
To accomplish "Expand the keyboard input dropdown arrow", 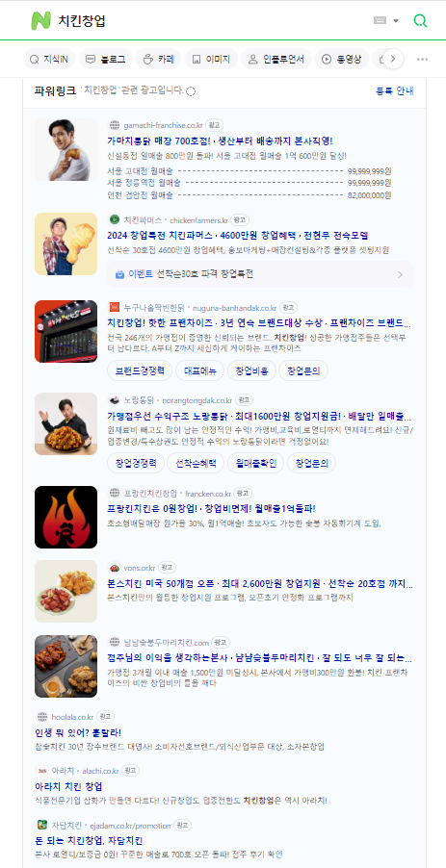I will point(396,21).
